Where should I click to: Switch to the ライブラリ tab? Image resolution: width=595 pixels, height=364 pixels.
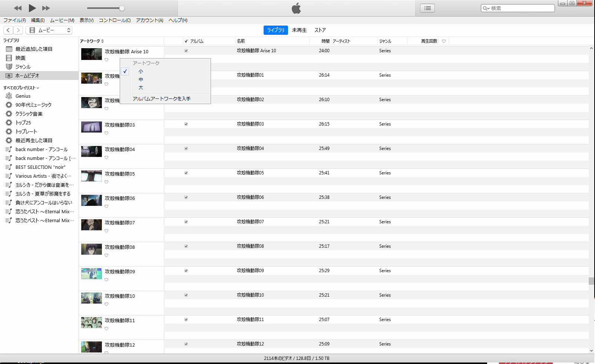276,30
